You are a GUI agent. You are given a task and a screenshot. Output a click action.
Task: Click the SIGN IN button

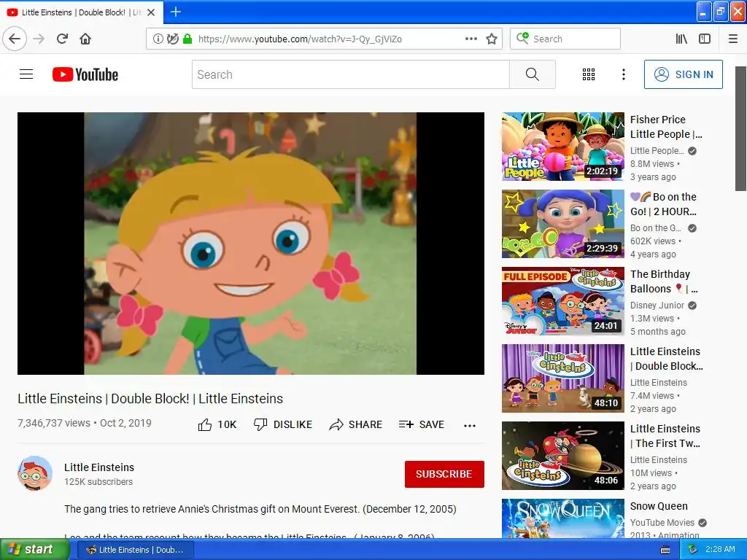tap(683, 74)
